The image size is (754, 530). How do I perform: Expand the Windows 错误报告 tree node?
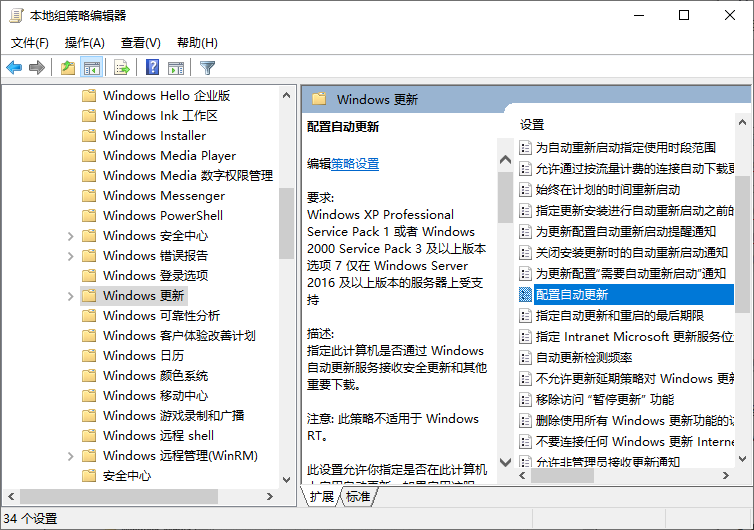[70, 256]
